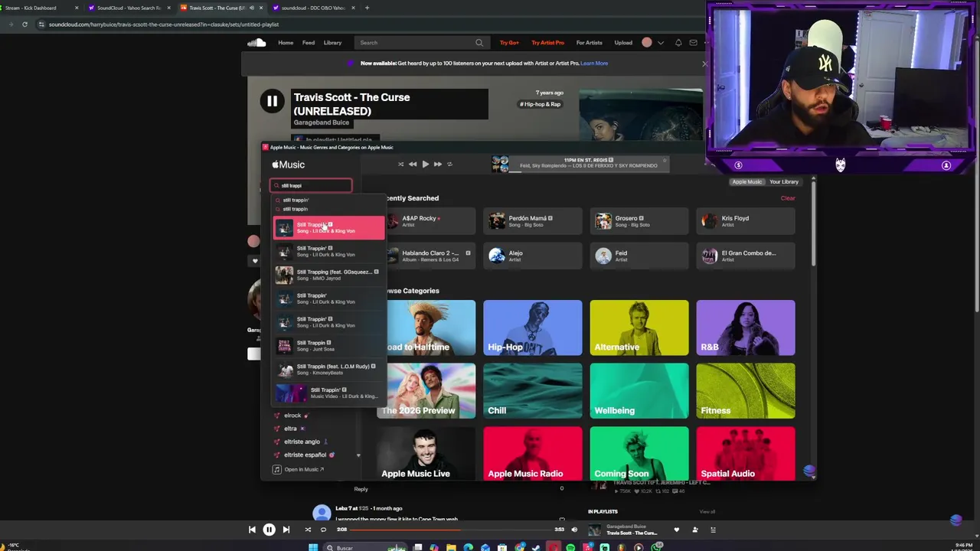Viewport: 980px width, 551px height.
Task: Expand the SoundCloud profile dropdown chevron
Action: point(661,43)
